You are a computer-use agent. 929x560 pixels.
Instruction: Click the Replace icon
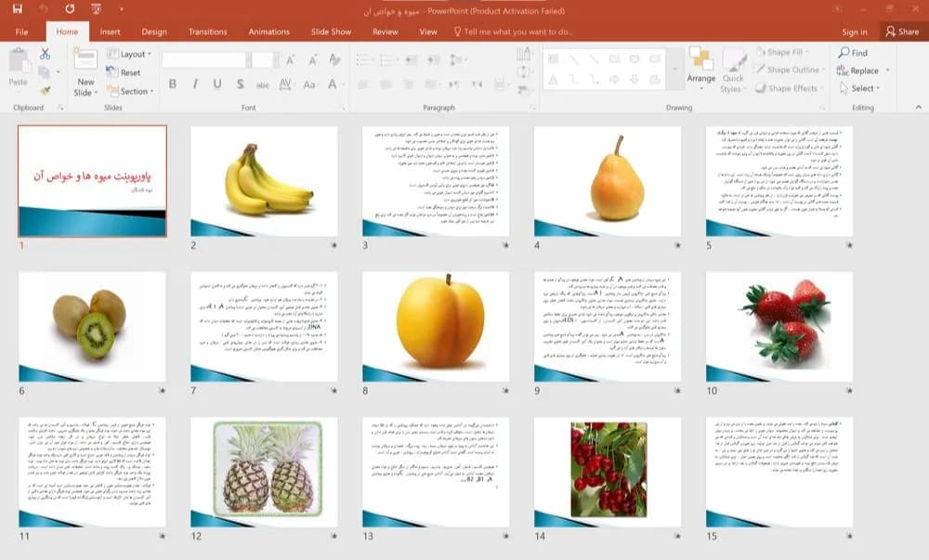click(x=843, y=71)
